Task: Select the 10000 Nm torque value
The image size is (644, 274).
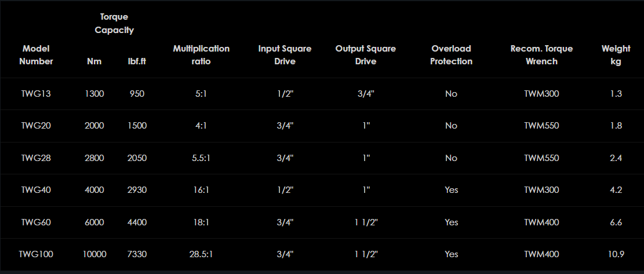Action: tap(94, 254)
